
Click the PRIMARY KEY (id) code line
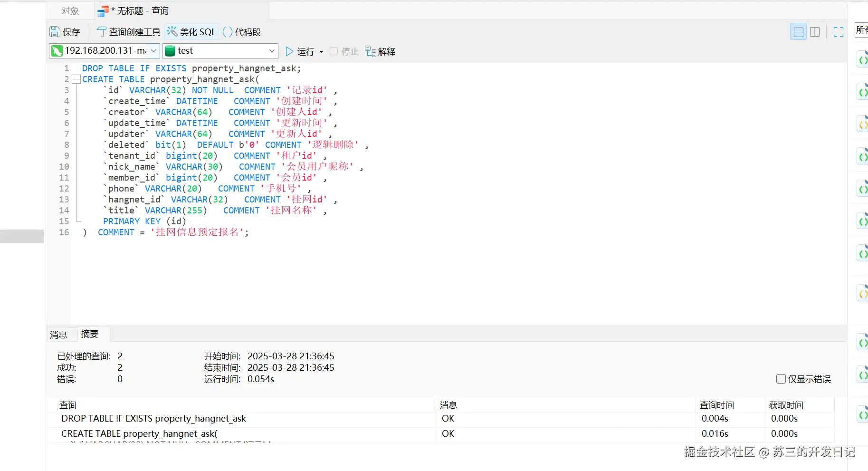(x=144, y=221)
